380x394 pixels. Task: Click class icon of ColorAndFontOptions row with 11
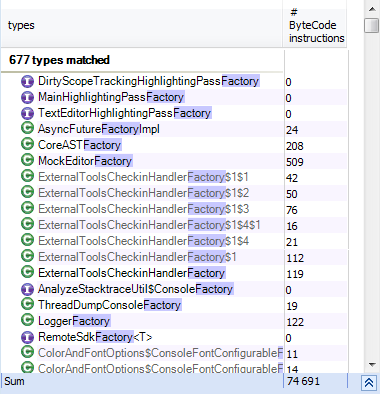tap(27, 352)
